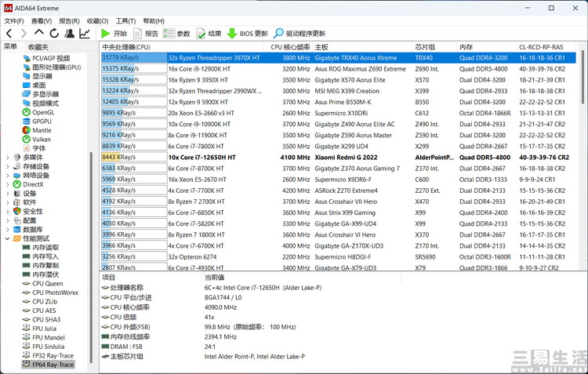
Task: Start benchmark with the green 开始 button
Action: coord(114,34)
